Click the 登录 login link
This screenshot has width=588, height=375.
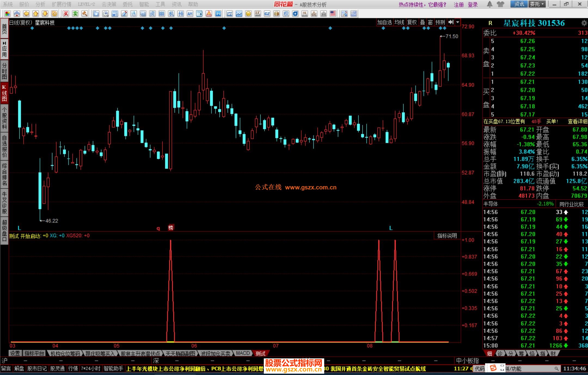(473, 5)
